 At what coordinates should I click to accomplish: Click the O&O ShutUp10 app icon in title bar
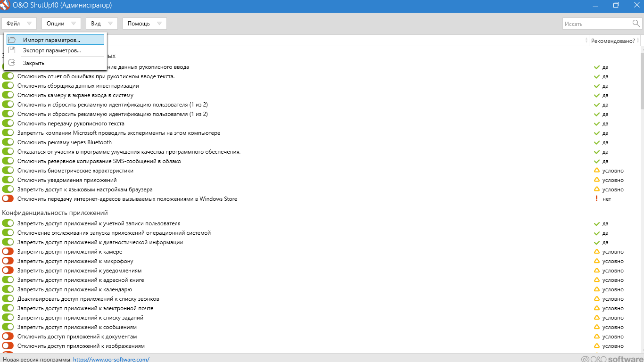tap(5, 5)
